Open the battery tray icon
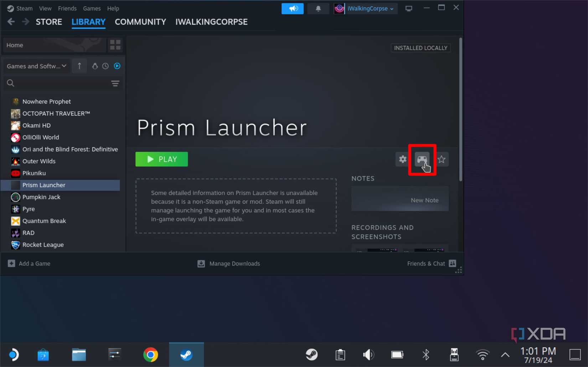 pyautogui.click(x=397, y=355)
